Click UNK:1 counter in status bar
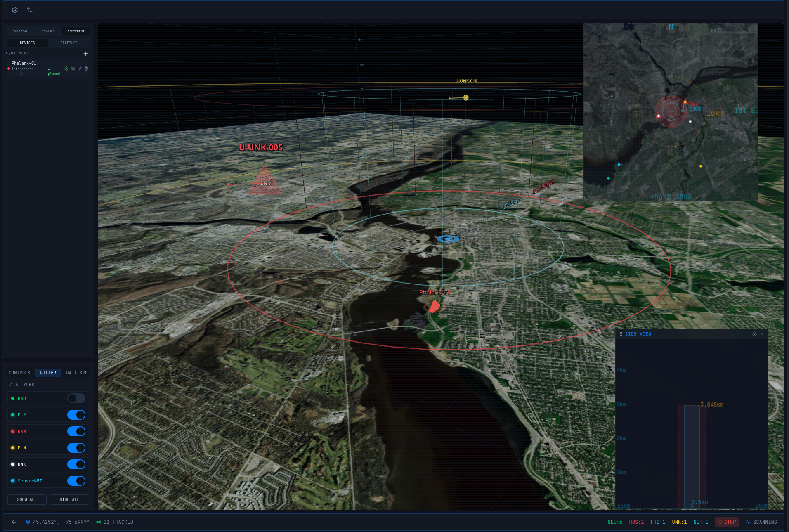The image size is (789, 532). (x=679, y=522)
